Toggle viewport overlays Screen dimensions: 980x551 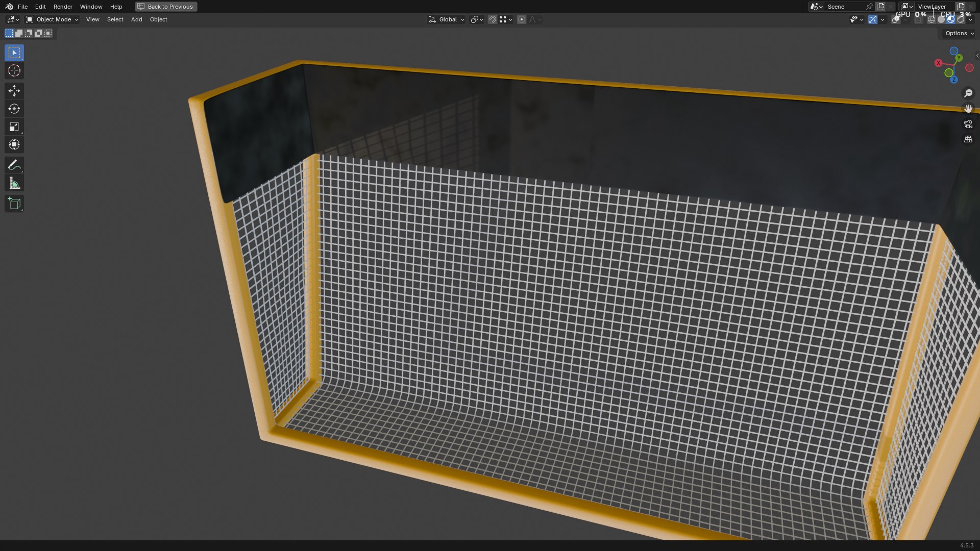coord(896,19)
